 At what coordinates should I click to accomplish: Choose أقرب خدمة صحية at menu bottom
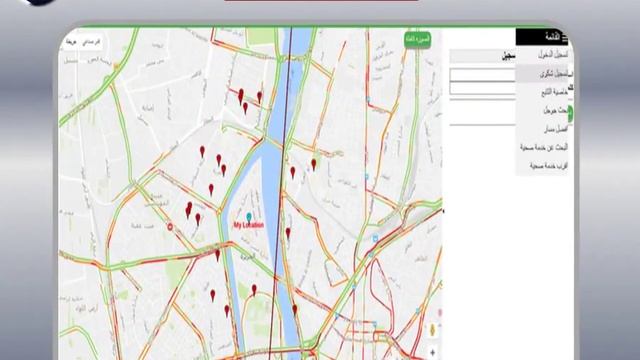pyautogui.click(x=549, y=166)
